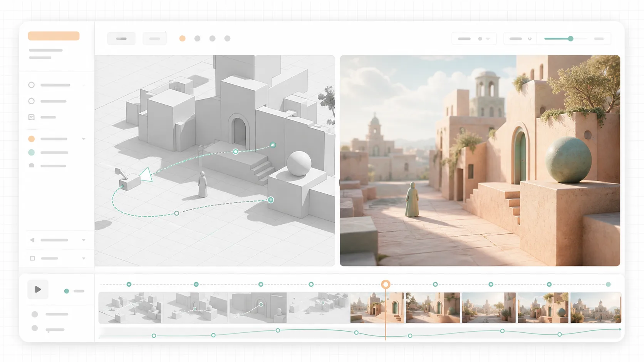
Task: Click the square icon at the sidebar bottom
Action: point(32,259)
